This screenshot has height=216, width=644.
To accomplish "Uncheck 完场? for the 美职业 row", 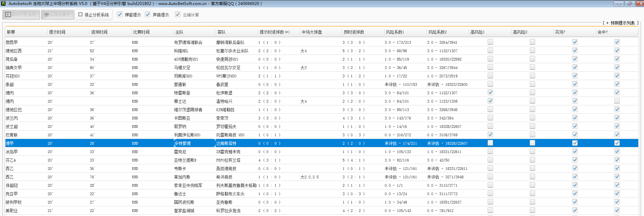I will pyautogui.click(x=575, y=210).
